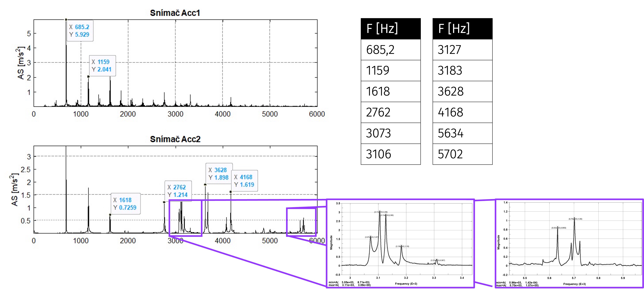
Task: Select table cell with value 685,2
Action: (391, 49)
